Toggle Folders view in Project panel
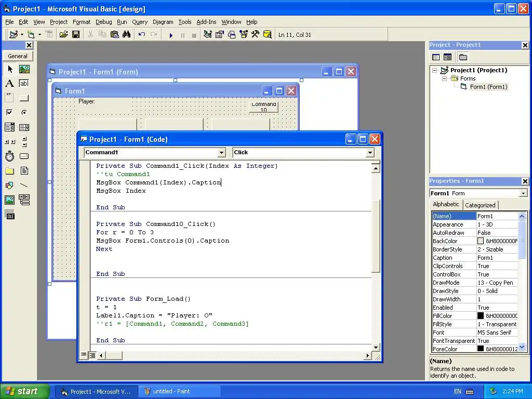Screen dimensions: 532x399 tap(463, 57)
